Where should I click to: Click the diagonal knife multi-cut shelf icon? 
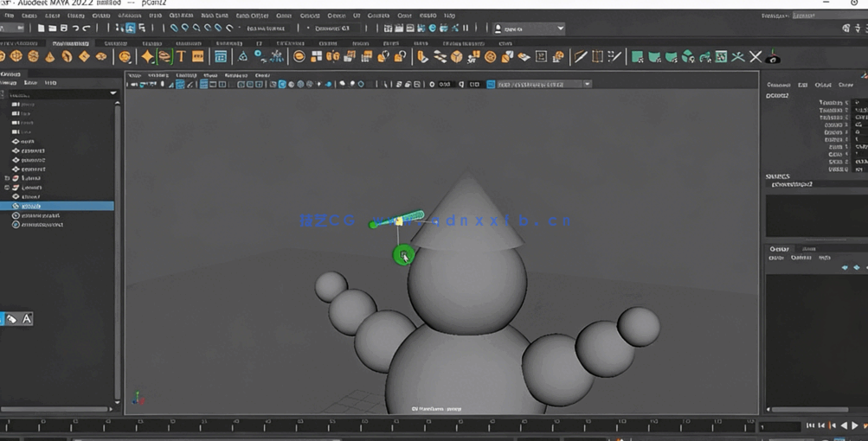pos(580,56)
